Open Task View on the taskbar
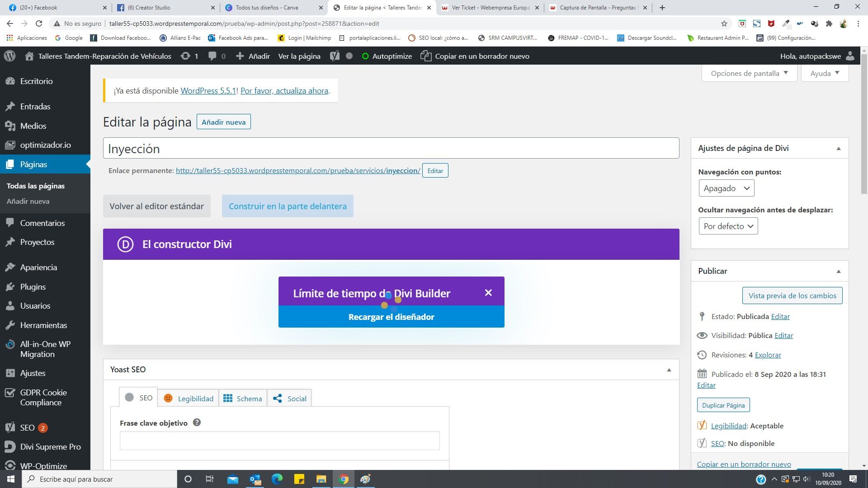The height and width of the screenshot is (488, 868). pos(209,479)
